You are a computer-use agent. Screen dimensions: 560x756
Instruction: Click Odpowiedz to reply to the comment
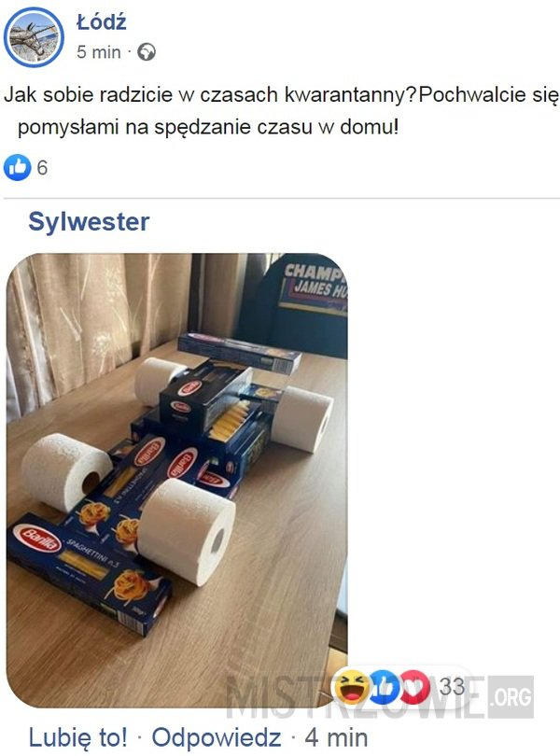[217, 737]
